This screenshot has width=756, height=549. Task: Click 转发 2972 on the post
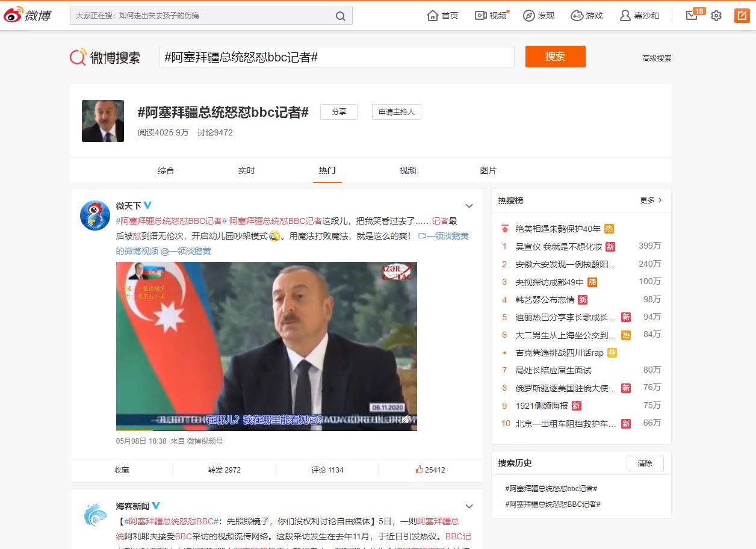coord(225,470)
